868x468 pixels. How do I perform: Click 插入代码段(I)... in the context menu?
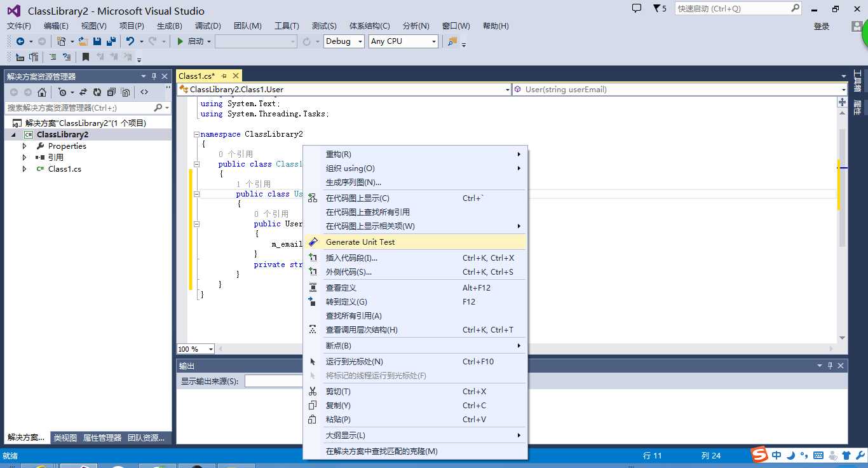(x=415, y=258)
